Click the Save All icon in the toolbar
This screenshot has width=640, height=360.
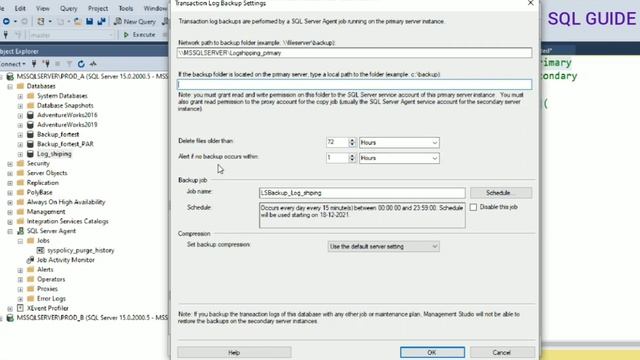point(101,21)
